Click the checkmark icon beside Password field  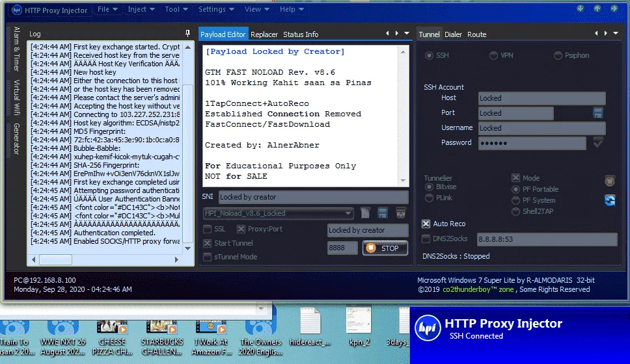click(x=598, y=142)
